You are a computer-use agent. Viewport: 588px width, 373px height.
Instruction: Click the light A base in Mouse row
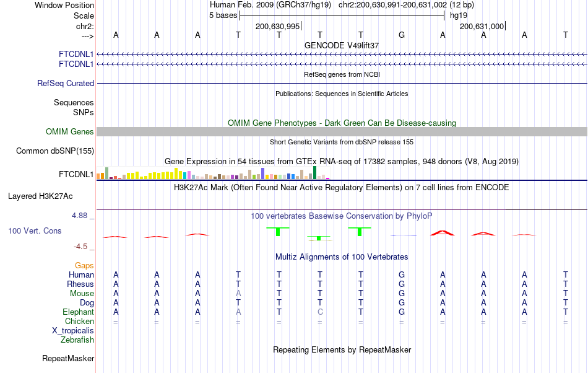[x=238, y=294]
